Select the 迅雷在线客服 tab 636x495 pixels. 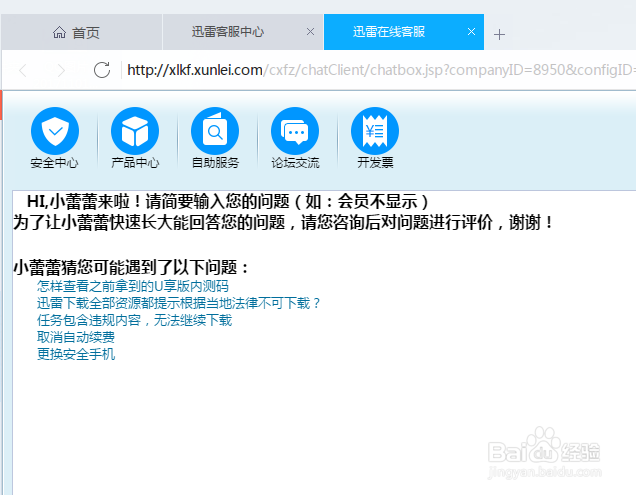(404, 32)
